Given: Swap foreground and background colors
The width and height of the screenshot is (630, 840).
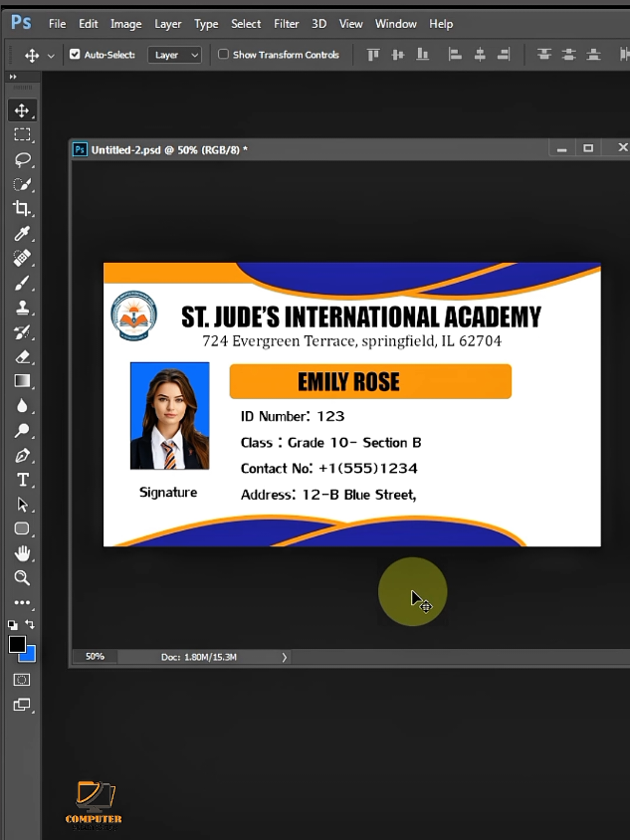Looking at the screenshot, I should [30, 624].
